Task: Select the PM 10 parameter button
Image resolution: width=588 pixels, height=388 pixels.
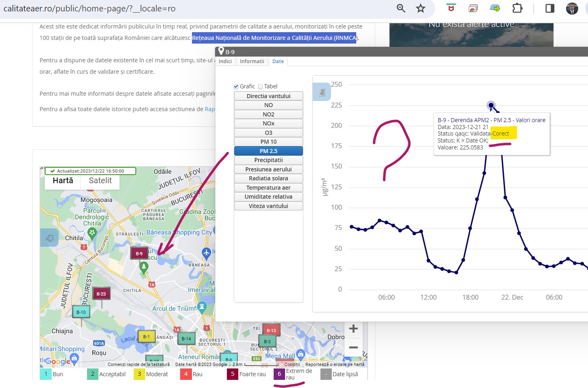Action: click(268, 142)
